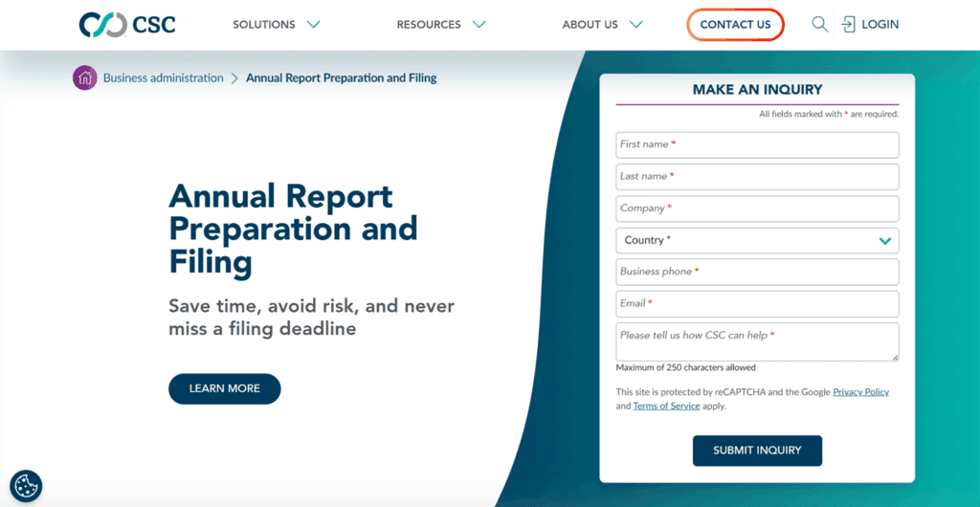Screen dimensions: 980x507
Task: Click the CSC logo
Action: point(127,25)
